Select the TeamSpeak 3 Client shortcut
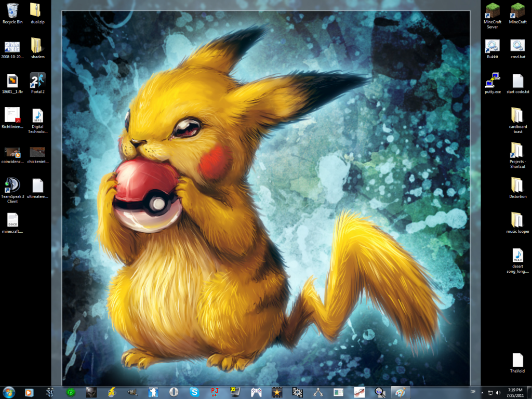Viewport: 532px width, 399px height. (x=12, y=190)
